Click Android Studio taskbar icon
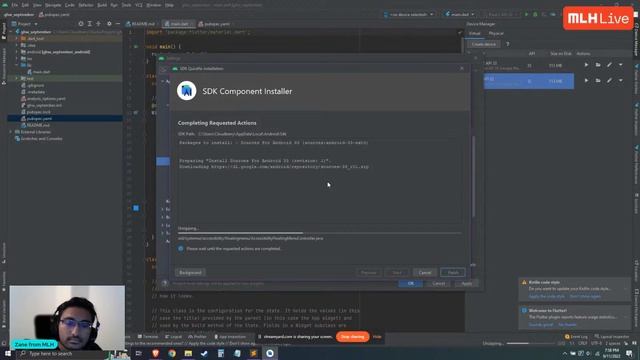Image resolution: width=640 pixels, height=360 pixels. [270, 353]
